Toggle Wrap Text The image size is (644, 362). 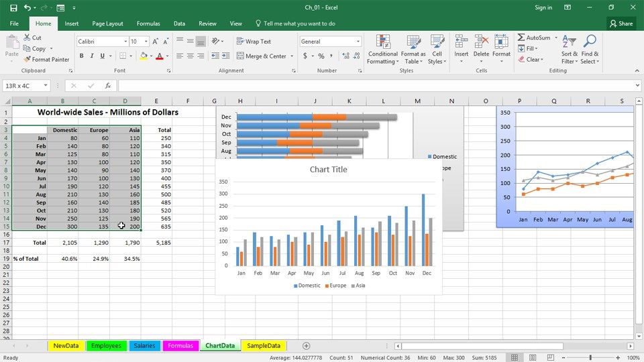[x=254, y=42]
